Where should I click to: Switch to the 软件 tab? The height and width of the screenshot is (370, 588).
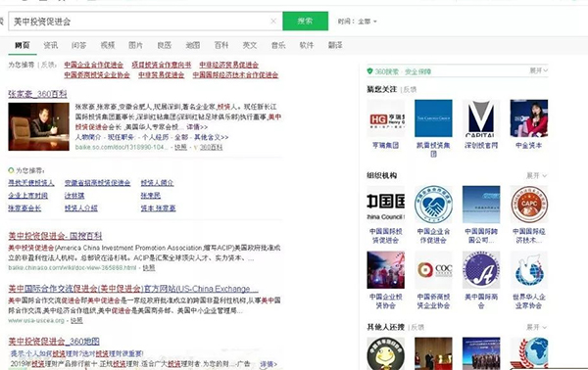pyautogui.click(x=307, y=45)
